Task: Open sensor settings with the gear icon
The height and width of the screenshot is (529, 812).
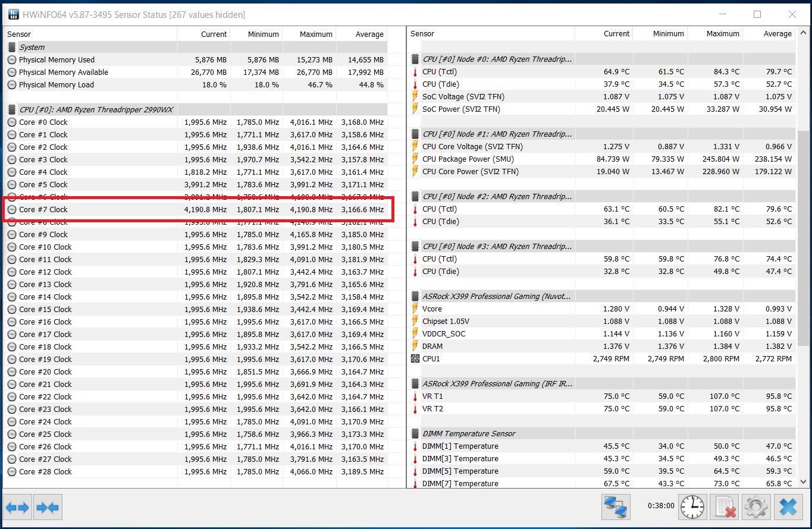Action: [x=755, y=507]
